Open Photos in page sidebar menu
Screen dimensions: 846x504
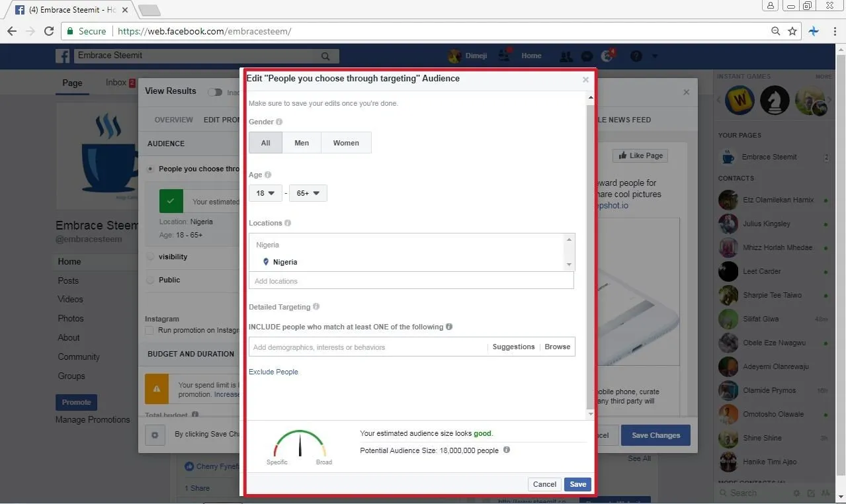(x=71, y=318)
